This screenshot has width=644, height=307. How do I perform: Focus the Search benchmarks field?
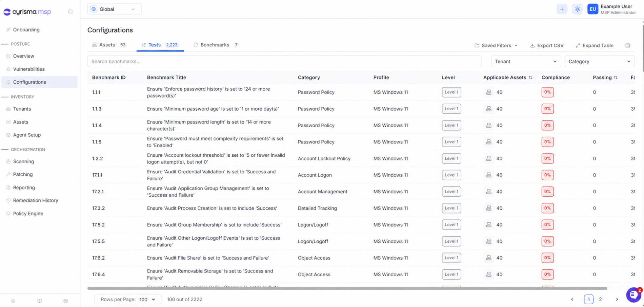(284, 62)
